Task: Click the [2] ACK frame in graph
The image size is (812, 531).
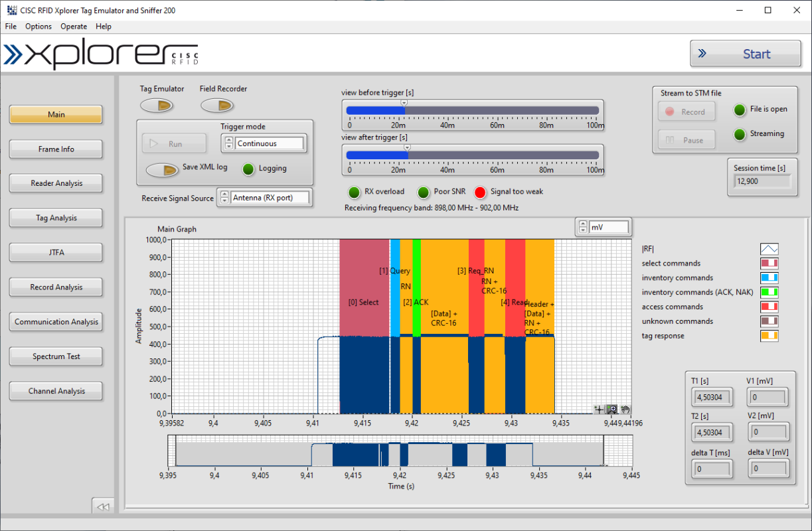Action: coord(416,325)
